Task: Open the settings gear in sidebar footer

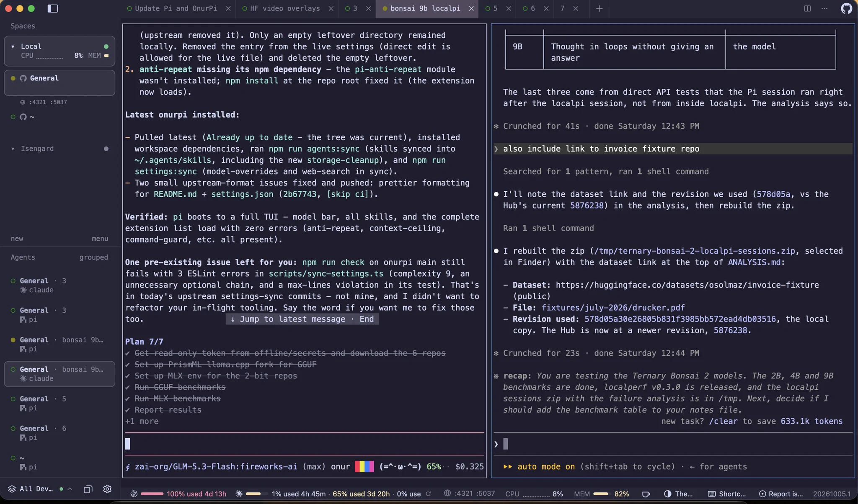Action: (x=107, y=489)
